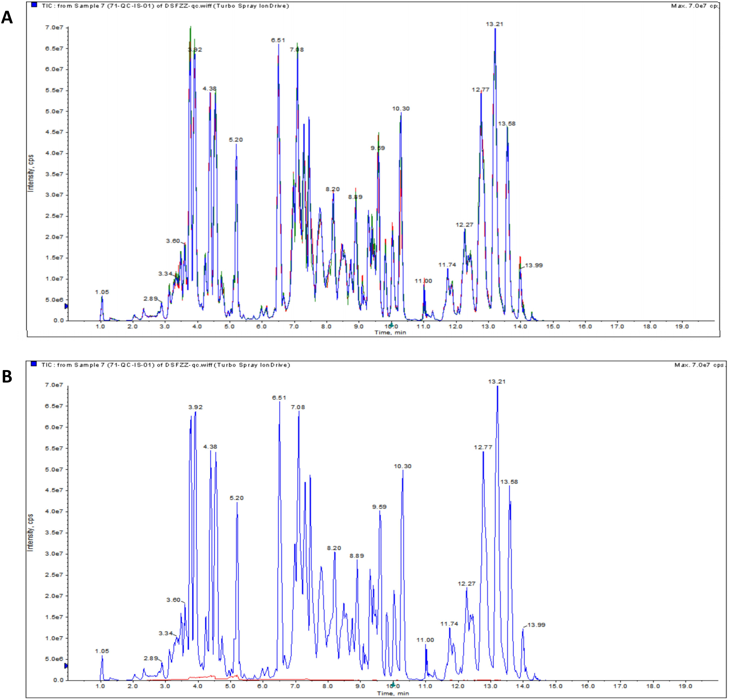Screen dimensions: 729x700
Task: Click the 13.99 peak label in panel A
Action: (x=534, y=265)
